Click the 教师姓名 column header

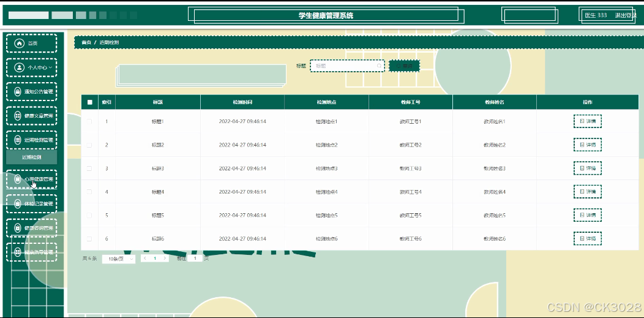[x=495, y=102]
